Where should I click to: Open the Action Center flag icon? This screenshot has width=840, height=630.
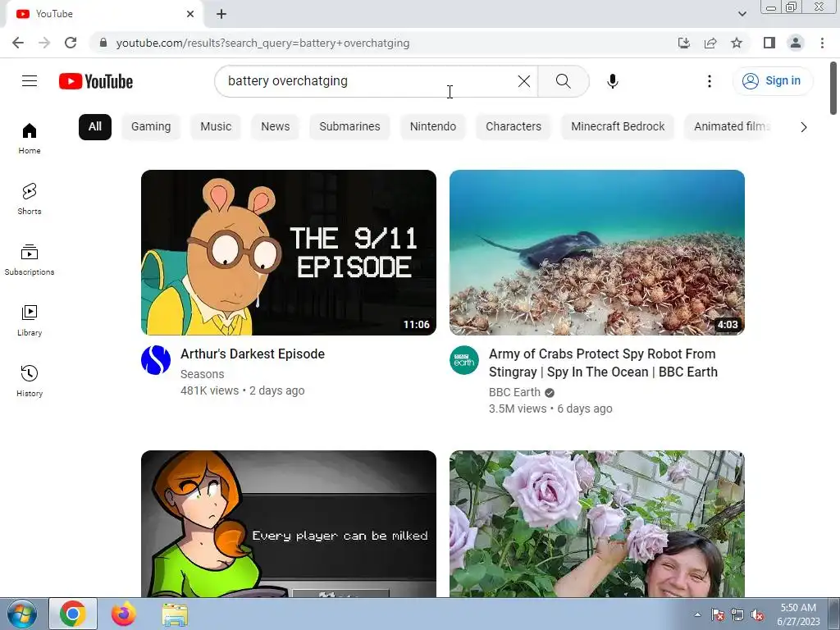(717, 615)
